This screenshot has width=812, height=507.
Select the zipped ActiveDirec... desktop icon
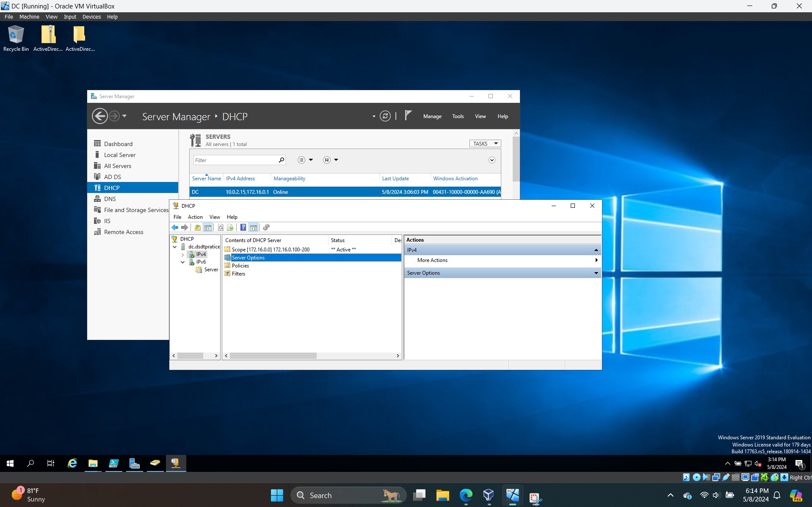click(x=48, y=38)
